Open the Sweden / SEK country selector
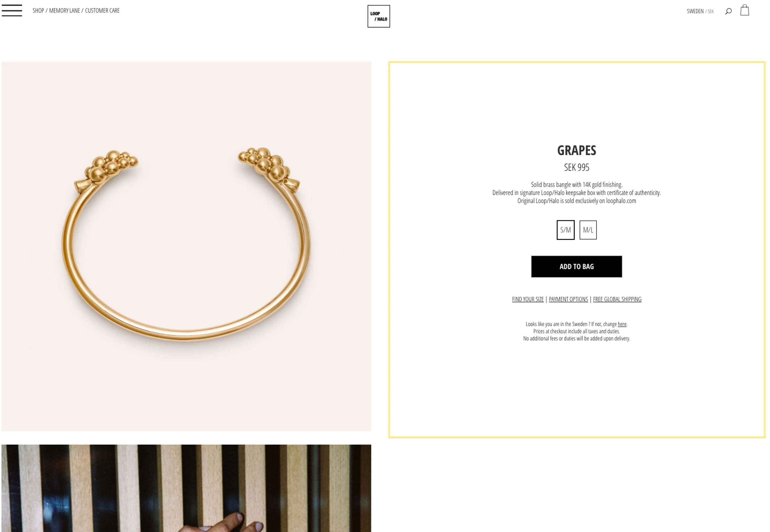 [700, 11]
